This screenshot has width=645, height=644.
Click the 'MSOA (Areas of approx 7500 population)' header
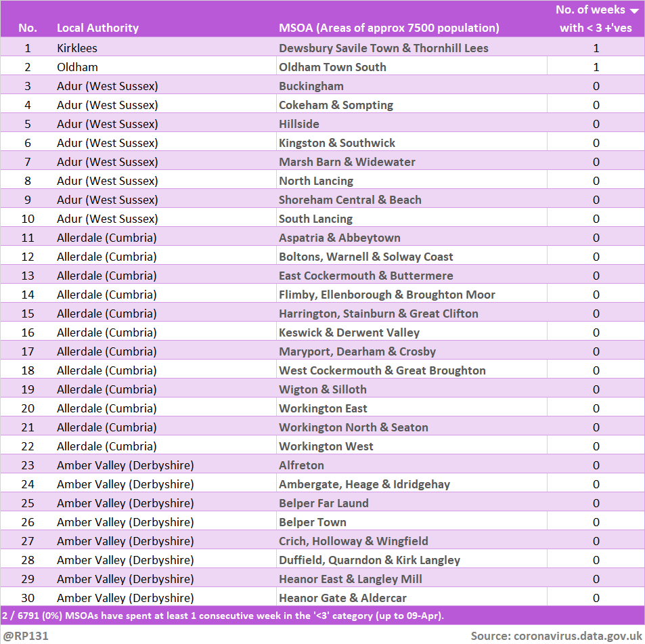click(x=389, y=28)
